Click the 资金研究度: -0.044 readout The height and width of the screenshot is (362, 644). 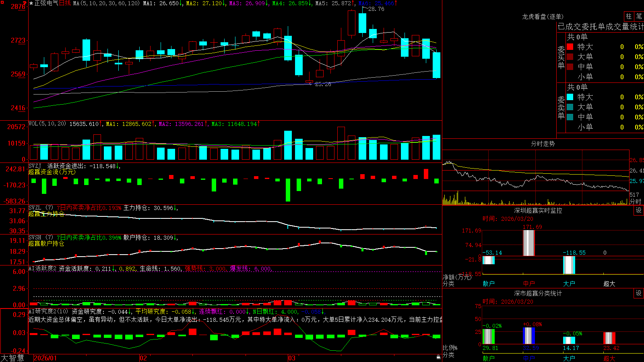point(102,311)
